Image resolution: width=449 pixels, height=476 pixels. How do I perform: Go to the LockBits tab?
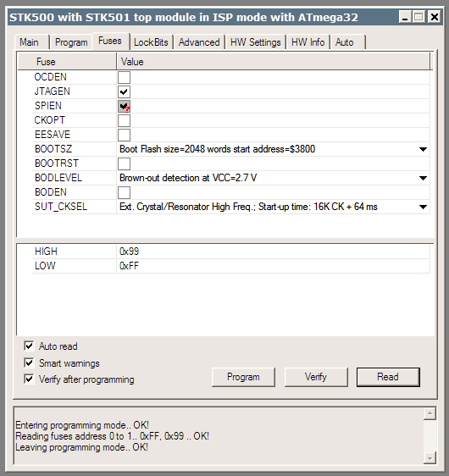151,42
